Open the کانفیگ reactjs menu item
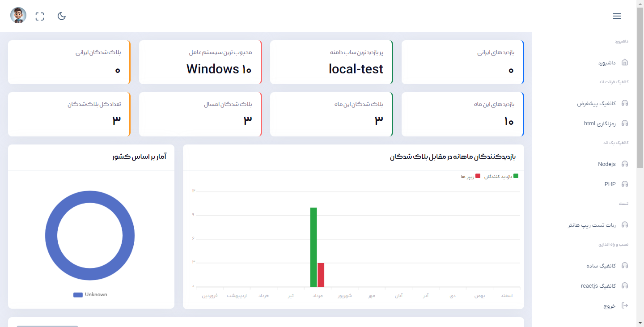This screenshot has height=327, width=644. click(x=598, y=286)
